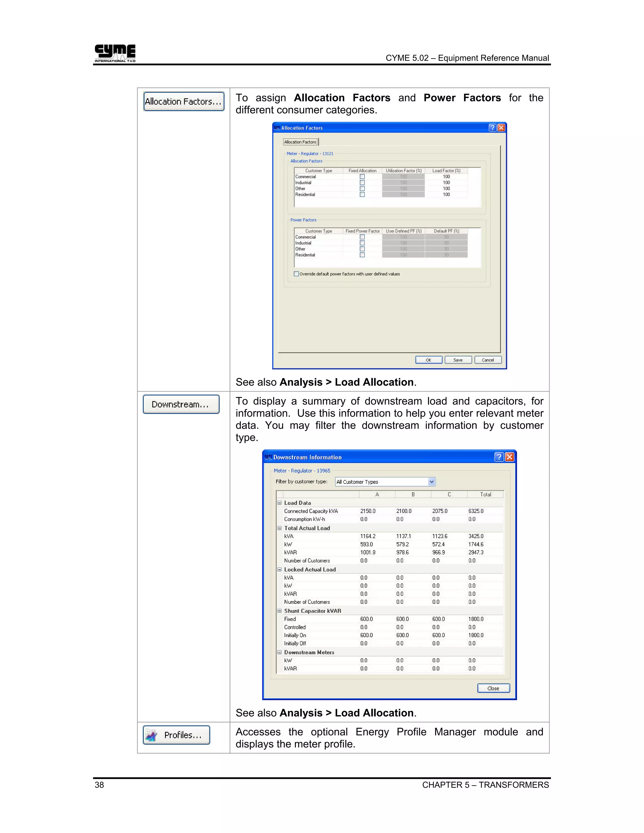Click the Controlled row label
The image size is (644, 833).
(x=295, y=627)
